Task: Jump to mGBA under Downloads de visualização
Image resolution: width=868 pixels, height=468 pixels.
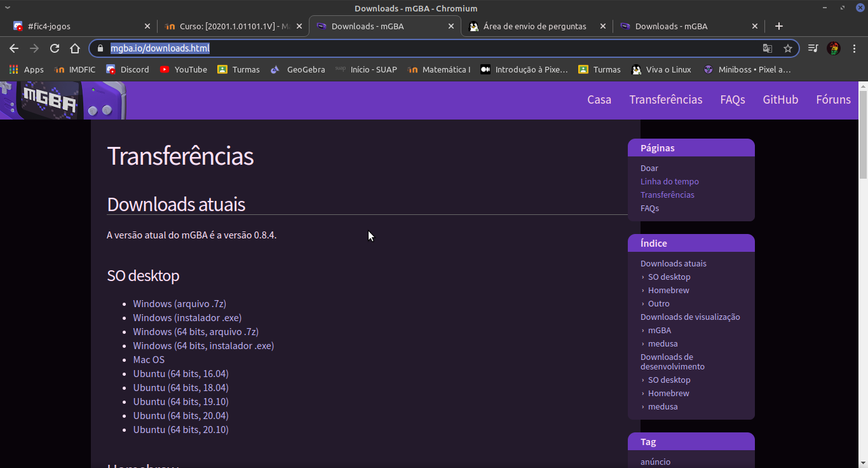Action: pyautogui.click(x=660, y=331)
